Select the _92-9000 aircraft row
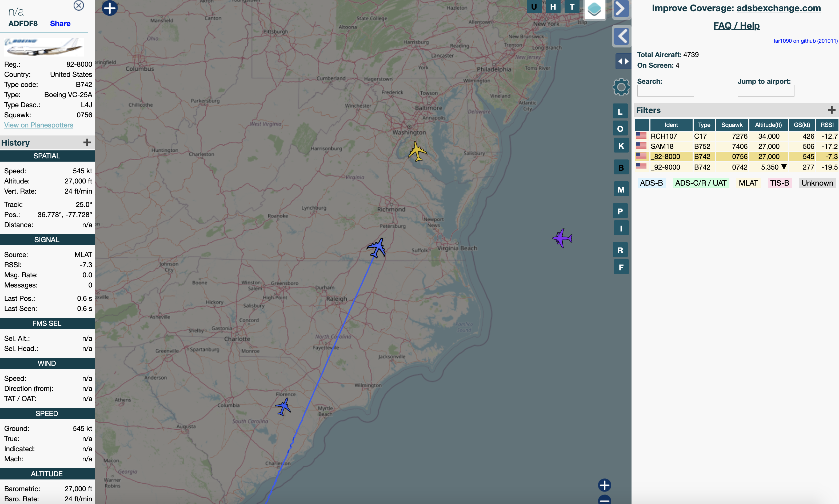 [737, 167]
